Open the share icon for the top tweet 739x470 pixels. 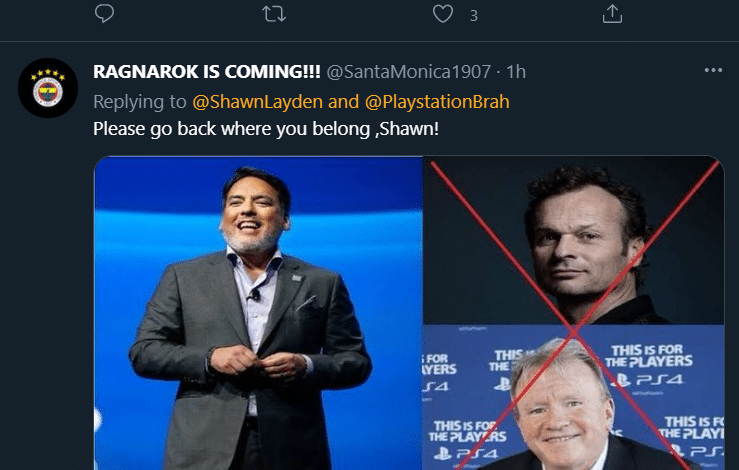(x=613, y=14)
